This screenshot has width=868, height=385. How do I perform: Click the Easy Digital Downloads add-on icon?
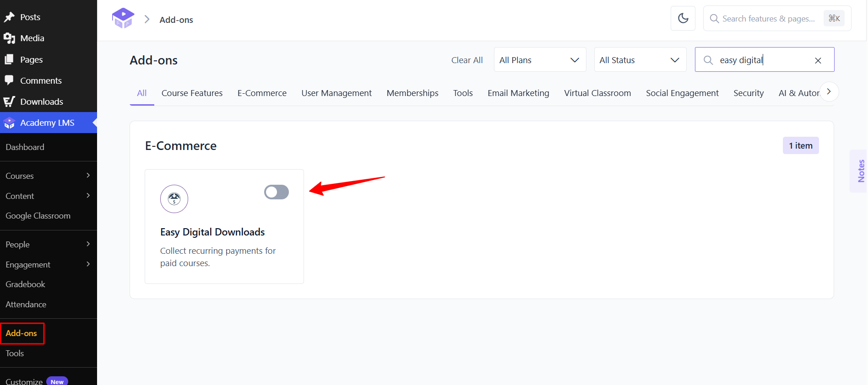[x=174, y=199]
